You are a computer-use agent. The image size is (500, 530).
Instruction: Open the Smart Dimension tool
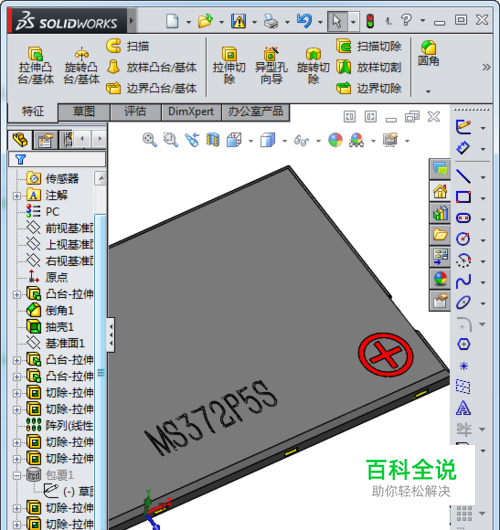point(463,148)
